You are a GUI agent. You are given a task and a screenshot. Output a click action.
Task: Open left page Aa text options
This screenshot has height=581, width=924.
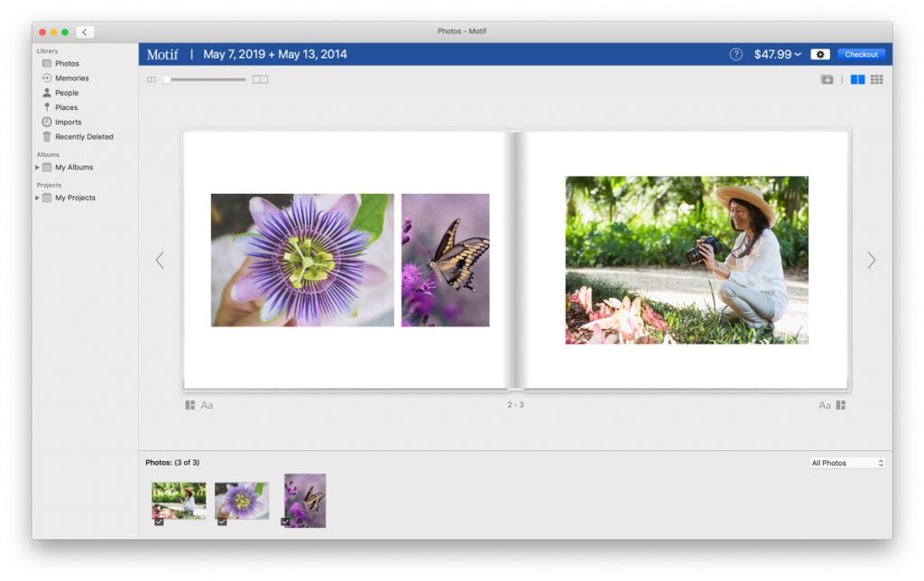pos(207,405)
